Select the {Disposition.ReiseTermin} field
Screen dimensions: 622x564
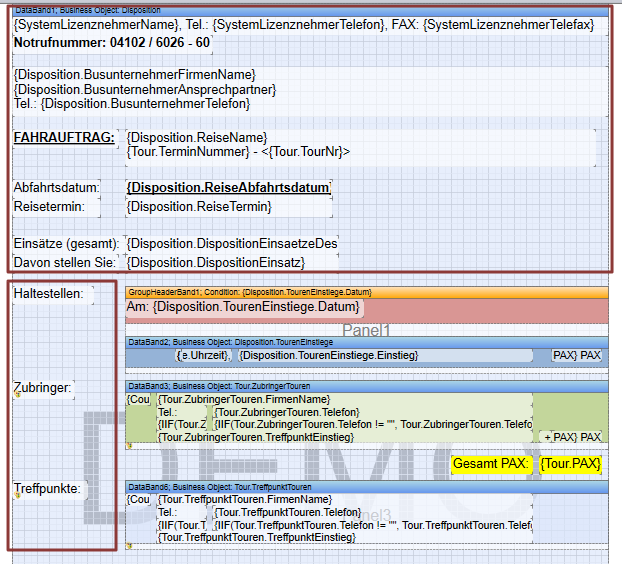tap(229, 207)
